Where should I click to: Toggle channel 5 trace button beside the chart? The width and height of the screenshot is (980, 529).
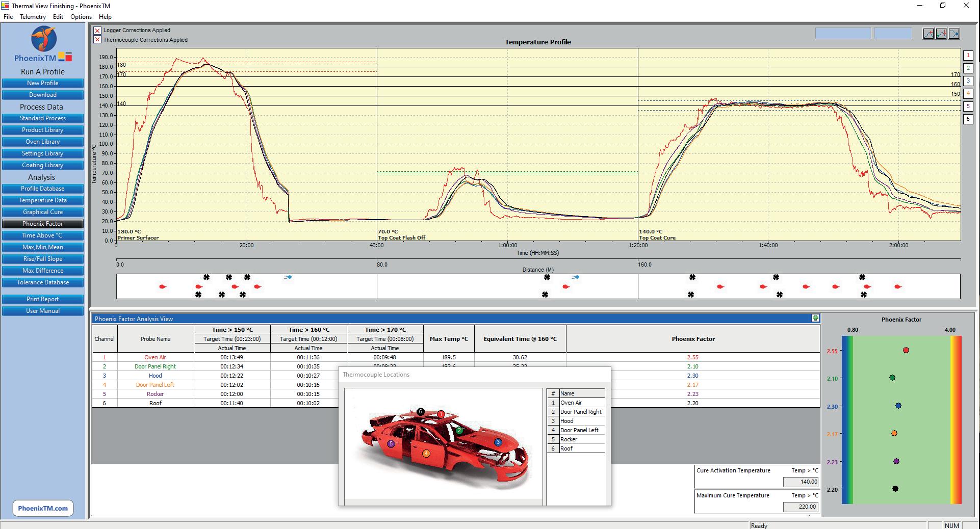(968, 106)
